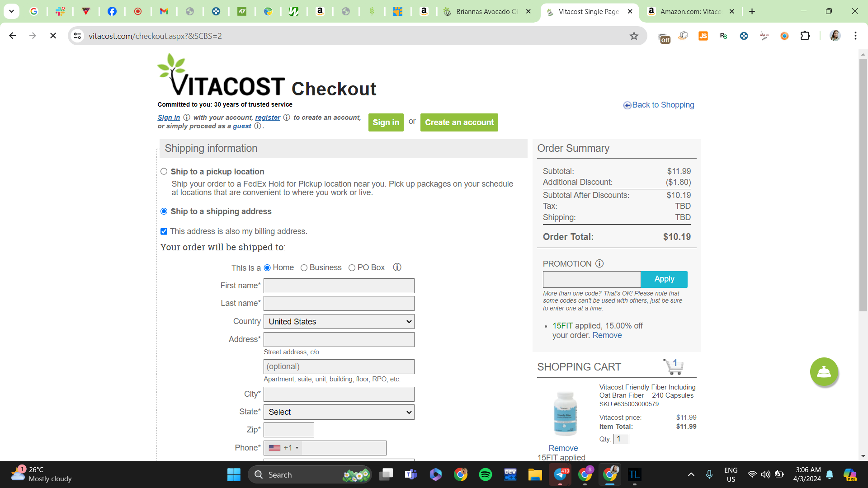This screenshot has height=488, width=868.
Task: Click the Vitacost leaf logo
Action: [x=222, y=75]
